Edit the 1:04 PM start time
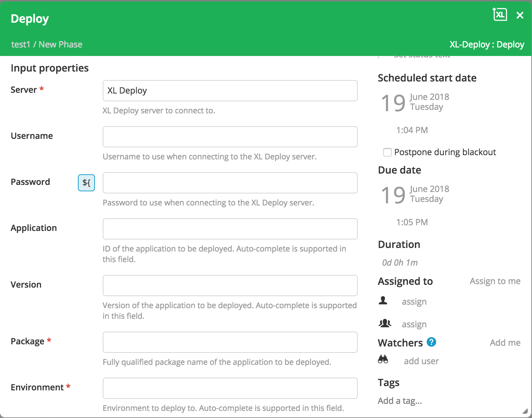This screenshot has width=532, height=418. [x=412, y=130]
